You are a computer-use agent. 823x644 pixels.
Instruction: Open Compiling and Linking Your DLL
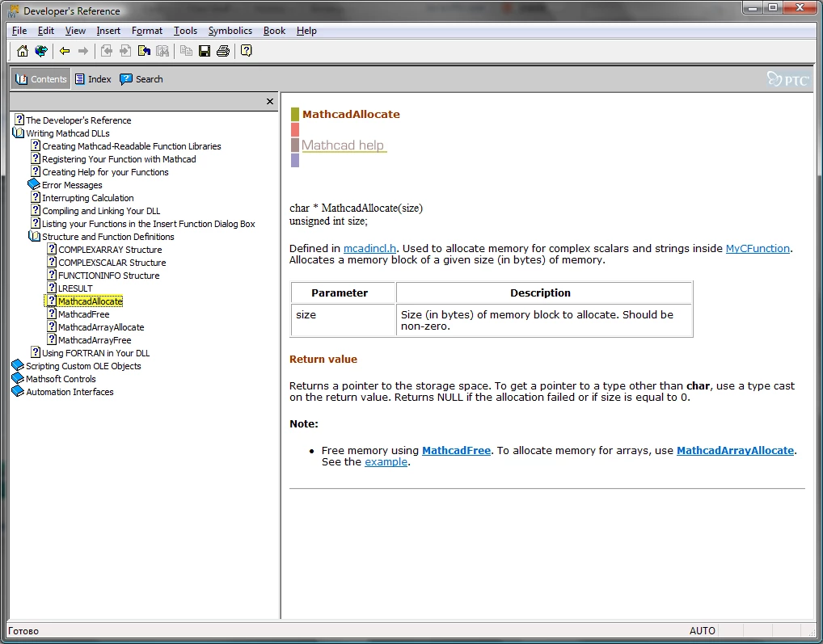click(x=101, y=211)
